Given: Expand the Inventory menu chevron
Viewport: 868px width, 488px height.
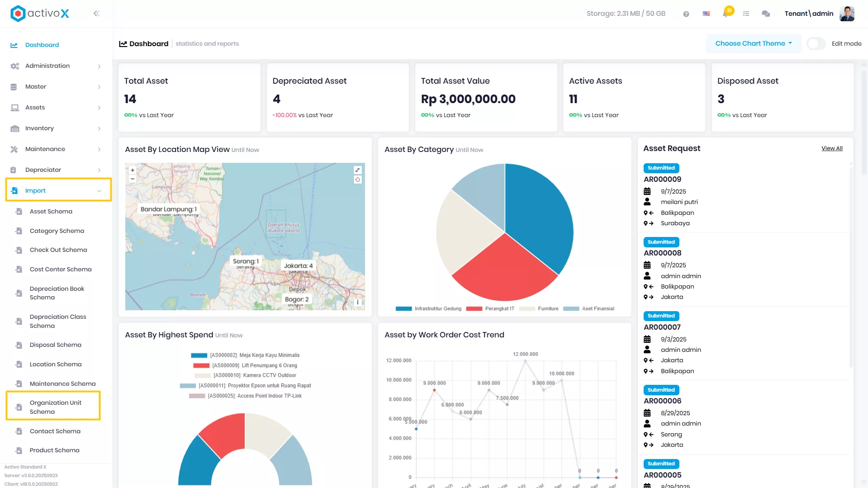Looking at the screenshot, I should click(x=99, y=129).
